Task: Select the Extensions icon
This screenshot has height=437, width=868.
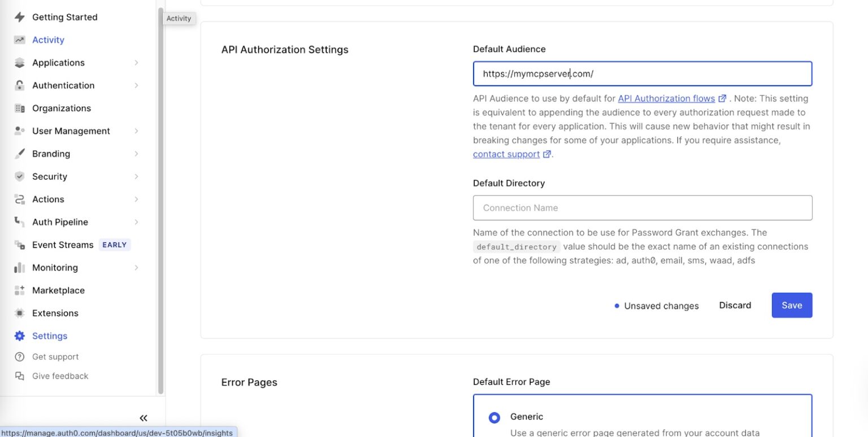Action: (x=19, y=313)
